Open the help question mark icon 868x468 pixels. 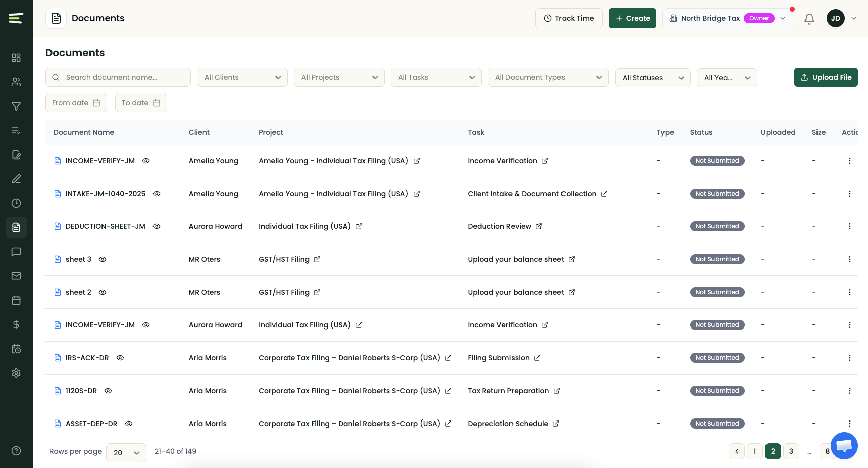[x=16, y=451]
